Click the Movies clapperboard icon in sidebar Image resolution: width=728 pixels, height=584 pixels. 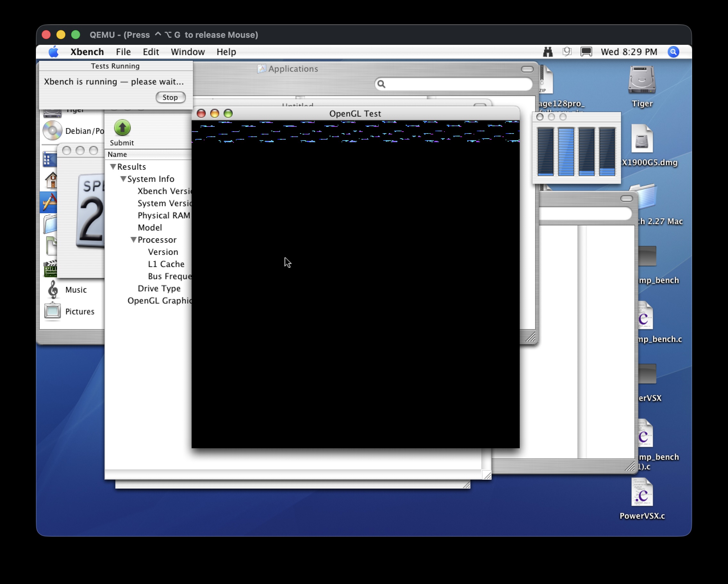50,269
